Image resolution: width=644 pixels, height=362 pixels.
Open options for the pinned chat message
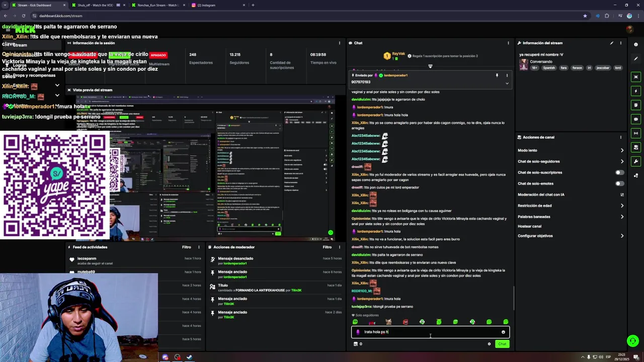pyautogui.click(x=507, y=75)
